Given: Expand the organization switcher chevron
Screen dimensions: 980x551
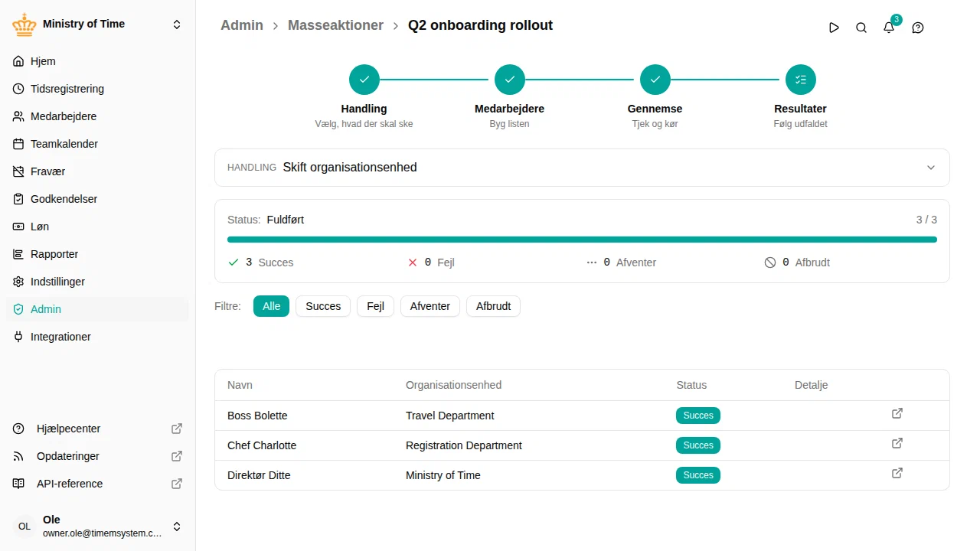Looking at the screenshot, I should point(177,24).
